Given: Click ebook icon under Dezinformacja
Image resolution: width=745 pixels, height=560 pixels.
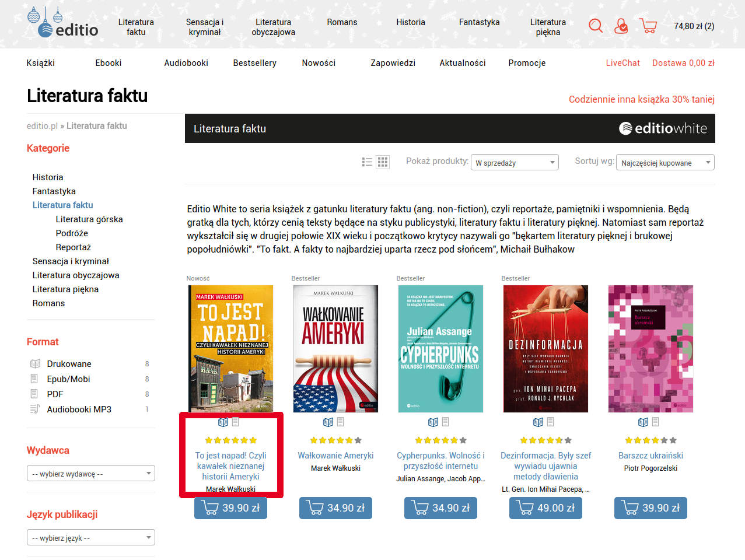Looking at the screenshot, I should pos(551,422).
